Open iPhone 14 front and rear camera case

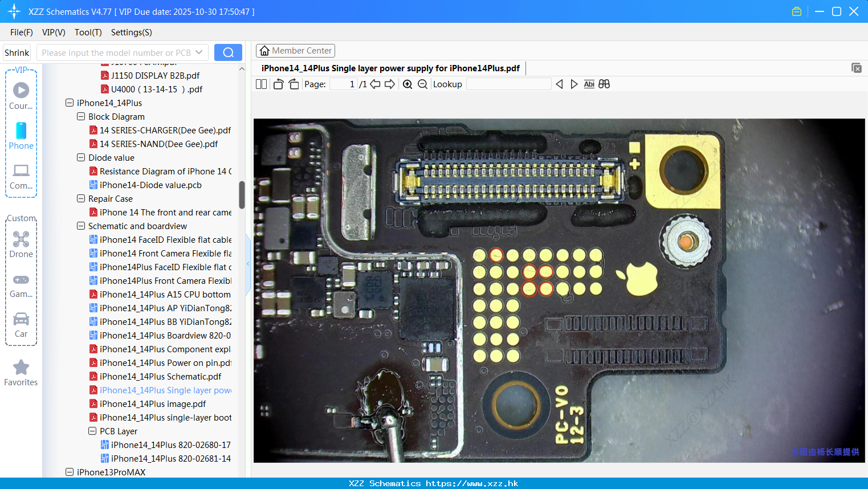pyautogui.click(x=160, y=213)
